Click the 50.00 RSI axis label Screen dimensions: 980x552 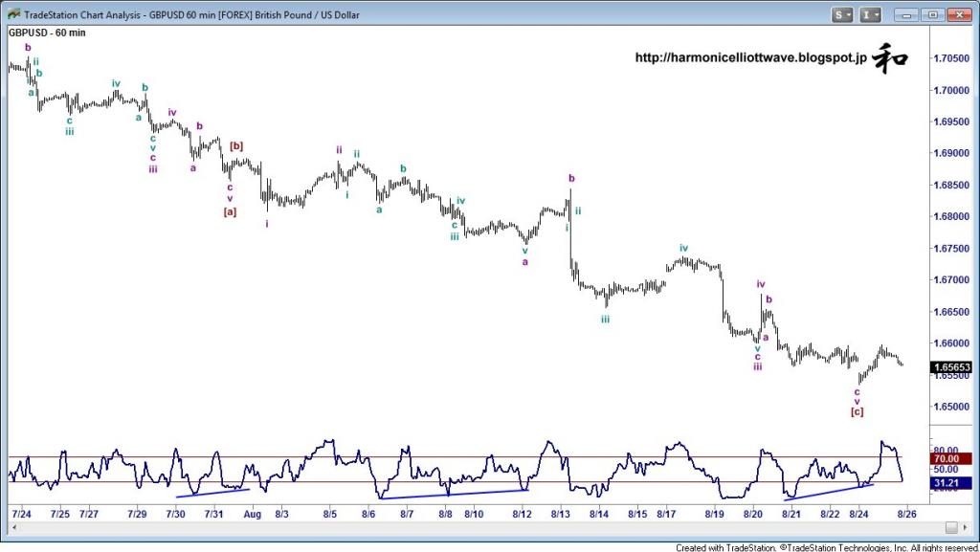(x=946, y=469)
